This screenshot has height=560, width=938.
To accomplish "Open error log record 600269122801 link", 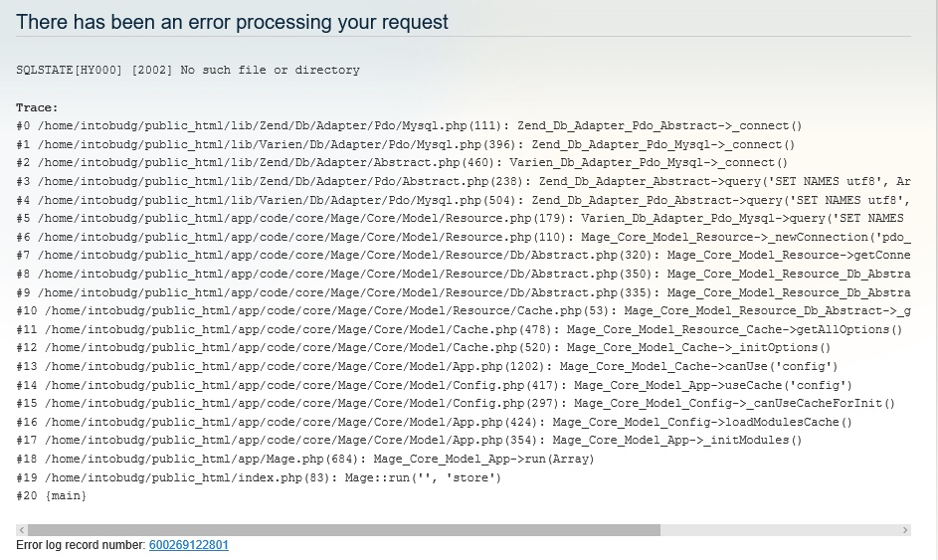I will pyautogui.click(x=188, y=545).
